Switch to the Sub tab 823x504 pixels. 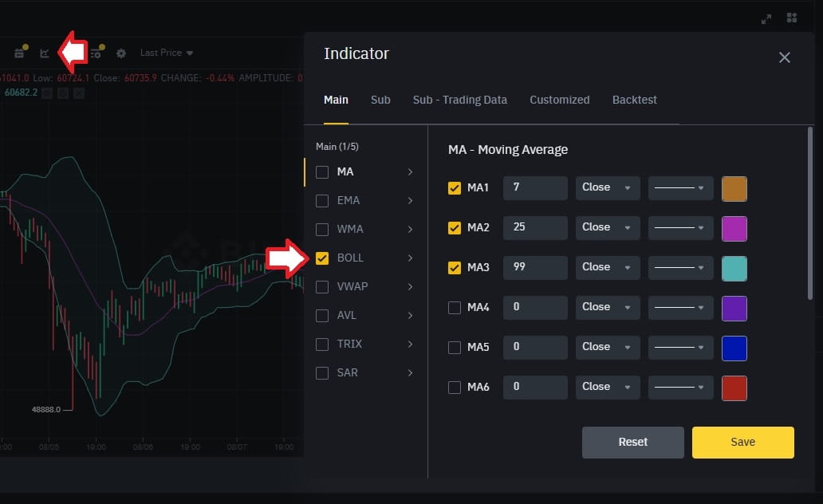click(x=380, y=100)
